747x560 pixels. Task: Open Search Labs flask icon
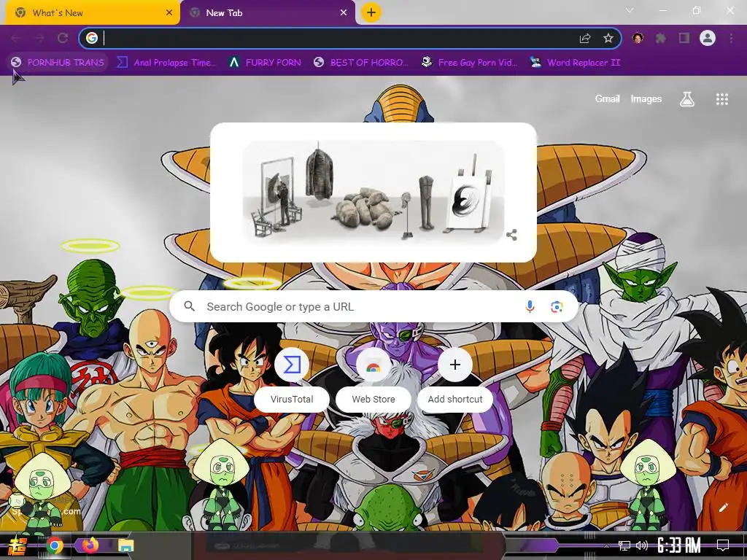click(x=687, y=99)
